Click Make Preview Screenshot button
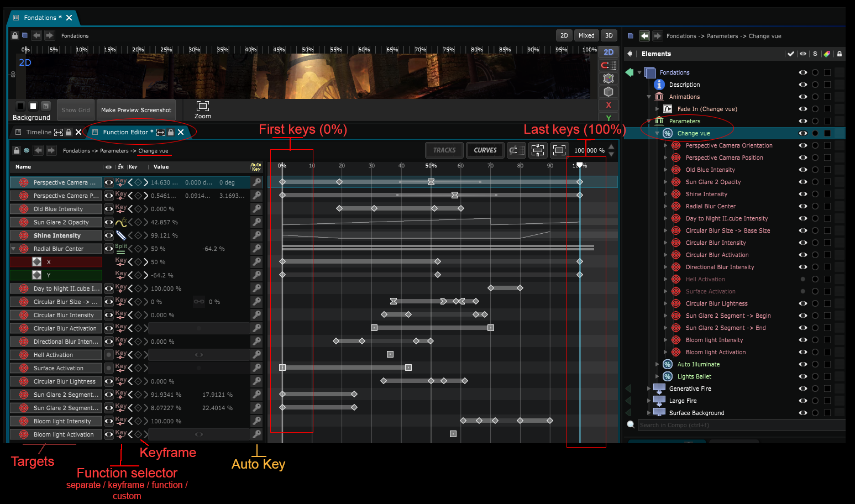This screenshot has width=855, height=504. [136, 110]
